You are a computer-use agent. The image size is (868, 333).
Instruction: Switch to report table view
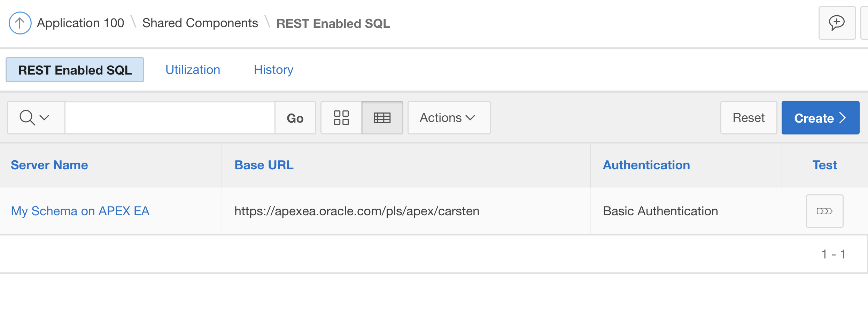coord(382,118)
